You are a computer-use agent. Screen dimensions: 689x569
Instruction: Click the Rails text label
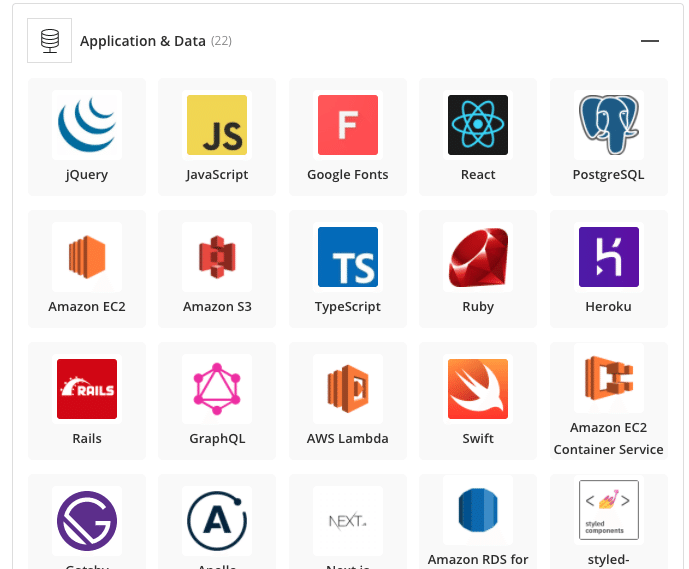coord(87,439)
